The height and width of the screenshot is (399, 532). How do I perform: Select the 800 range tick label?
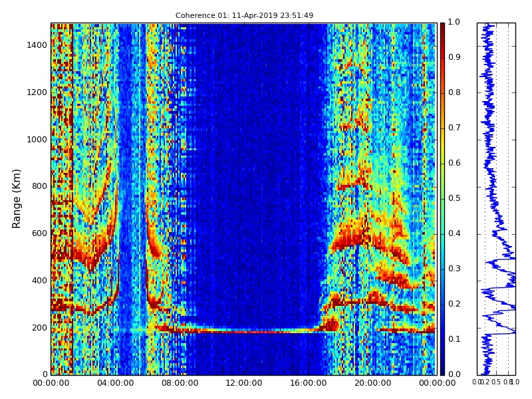[x=39, y=186]
